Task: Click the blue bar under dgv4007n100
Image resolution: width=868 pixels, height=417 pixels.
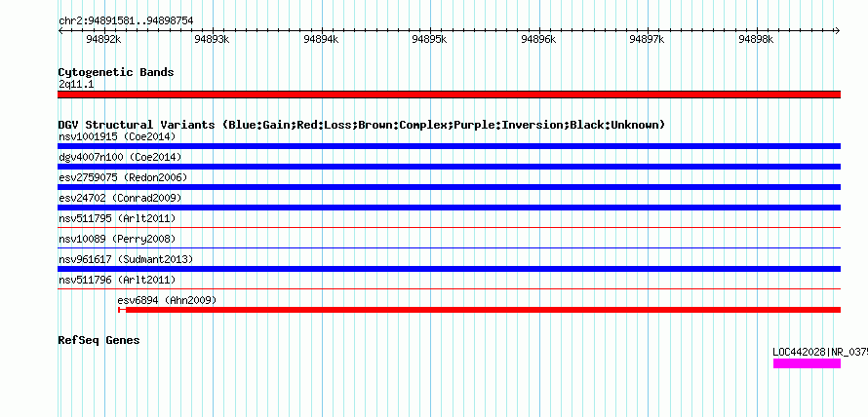Action: (x=449, y=167)
